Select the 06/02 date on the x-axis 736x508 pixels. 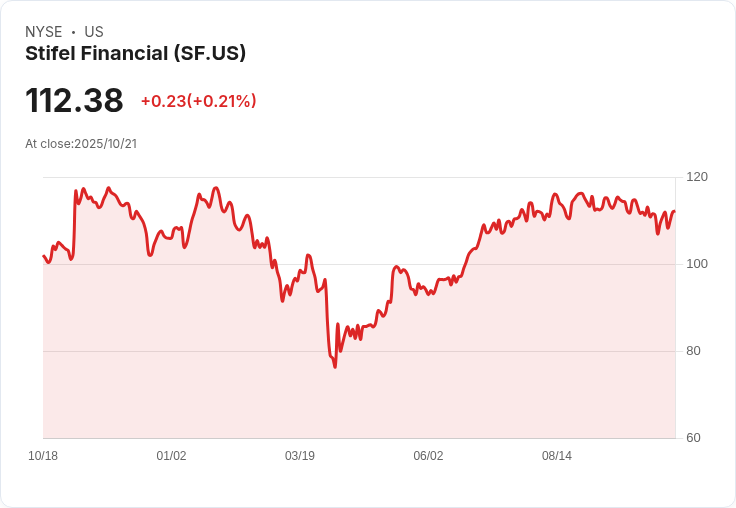[428, 456]
